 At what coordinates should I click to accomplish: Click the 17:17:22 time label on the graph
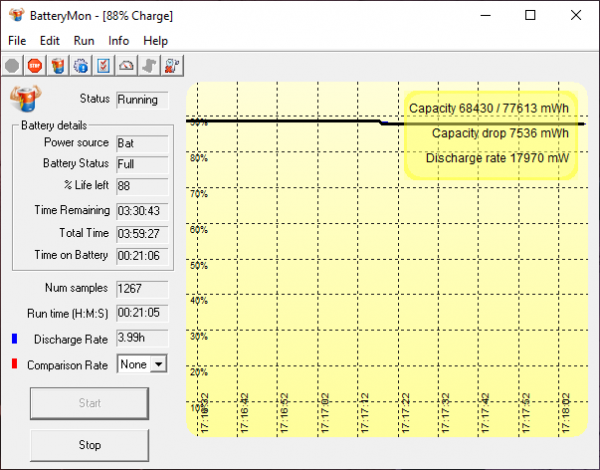(x=406, y=413)
